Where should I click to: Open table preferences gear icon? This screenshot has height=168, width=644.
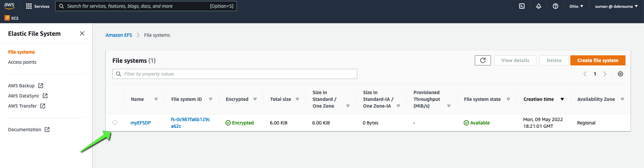(x=620, y=74)
